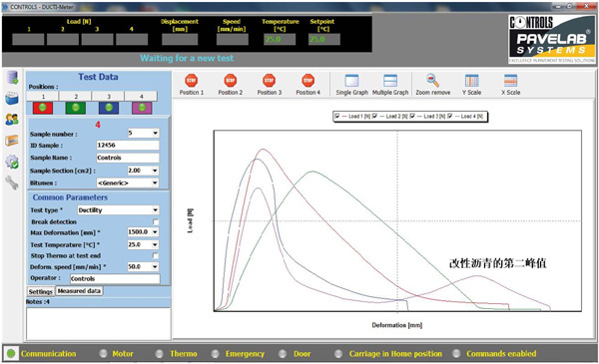Switch to Single Graph view
The width and height of the screenshot is (599, 364).
tap(351, 84)
